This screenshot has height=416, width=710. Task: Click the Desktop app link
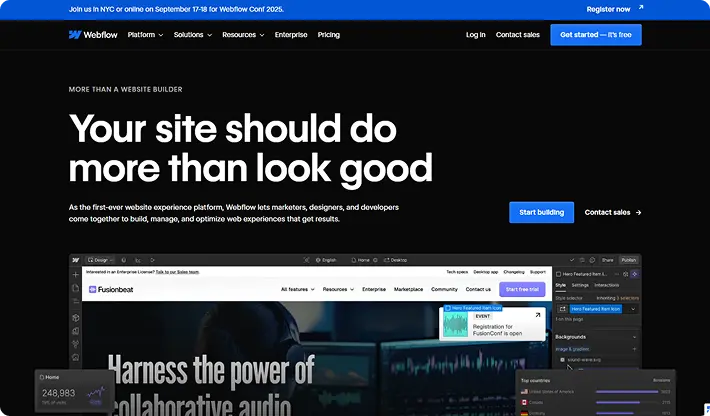(485, 272)
